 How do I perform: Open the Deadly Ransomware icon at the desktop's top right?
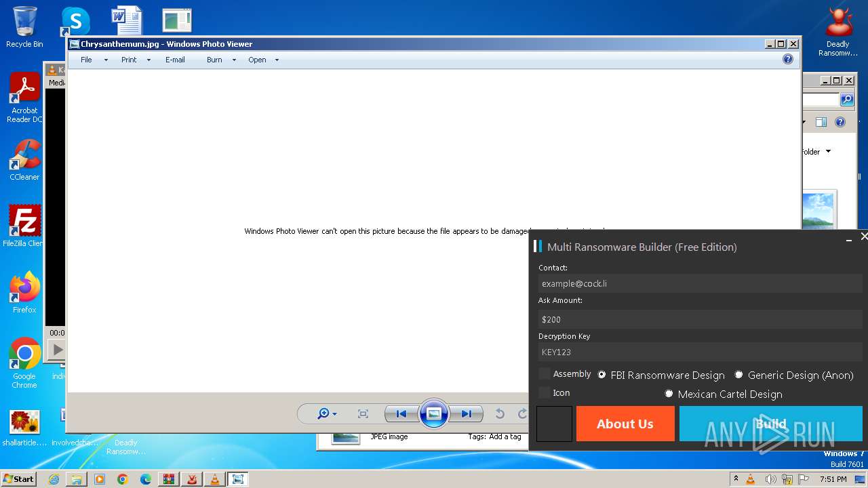pos(838,33)
